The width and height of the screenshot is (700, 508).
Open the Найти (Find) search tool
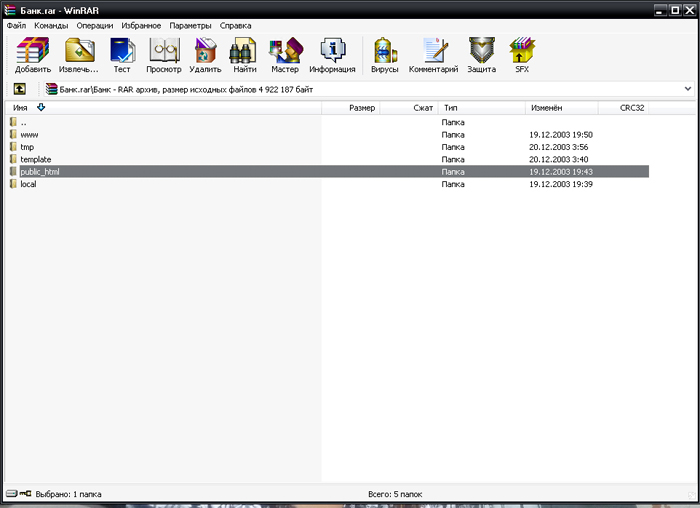(243, 55)
